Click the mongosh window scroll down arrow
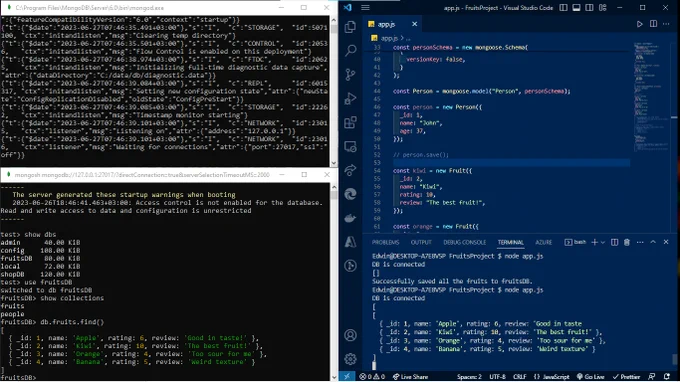Viewport: 680px width, 382px height. point(333,378)
